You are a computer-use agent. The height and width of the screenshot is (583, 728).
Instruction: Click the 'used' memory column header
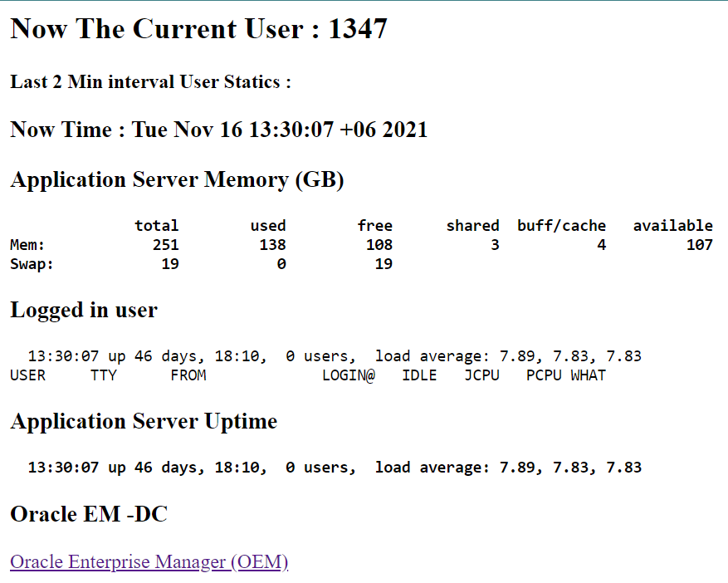click(268, 226)
